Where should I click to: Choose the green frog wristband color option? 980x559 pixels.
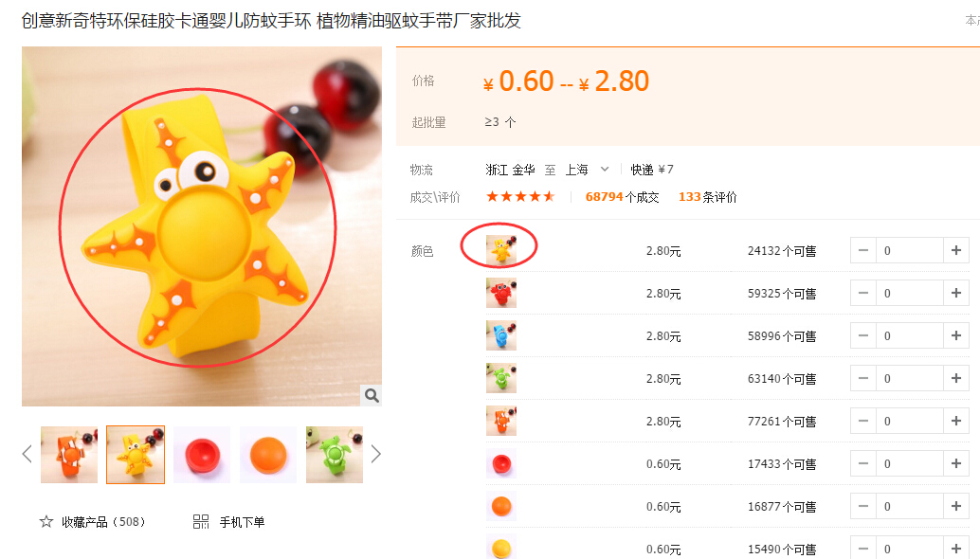[501, 378]
